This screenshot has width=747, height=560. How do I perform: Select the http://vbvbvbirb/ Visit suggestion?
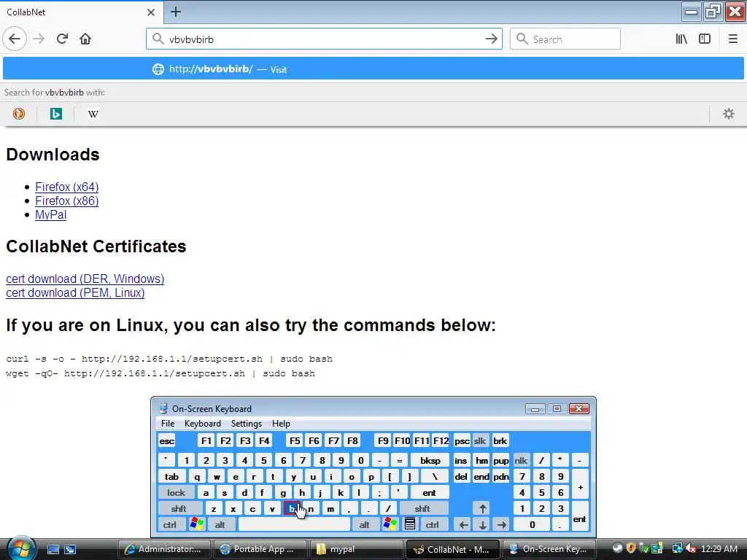click(373, 69)
